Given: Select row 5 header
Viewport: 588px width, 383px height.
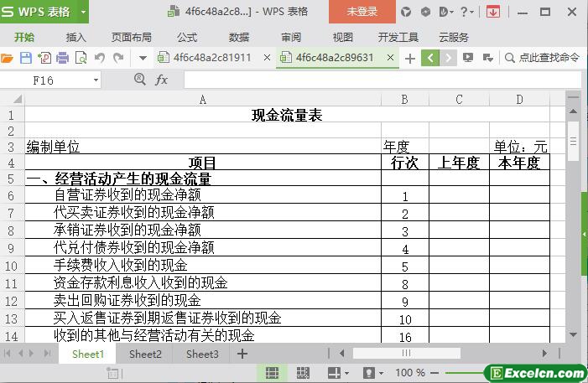Looking at the screenshot, I should click(11, 179).
